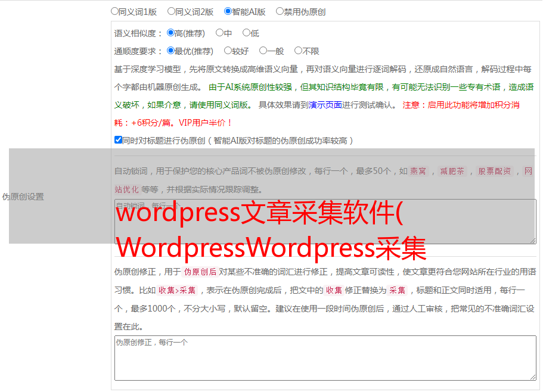Click the 股票配资 example keyword

point(494,171)
